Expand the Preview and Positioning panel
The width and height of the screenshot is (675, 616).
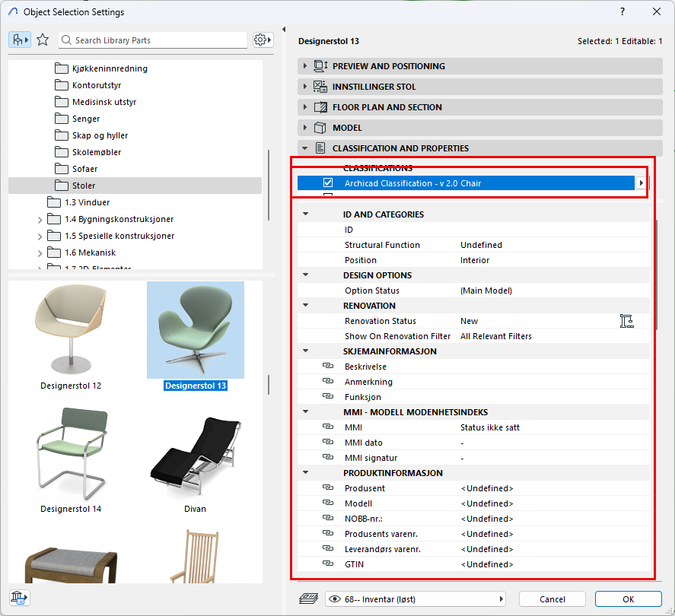(x=305, y=66)
